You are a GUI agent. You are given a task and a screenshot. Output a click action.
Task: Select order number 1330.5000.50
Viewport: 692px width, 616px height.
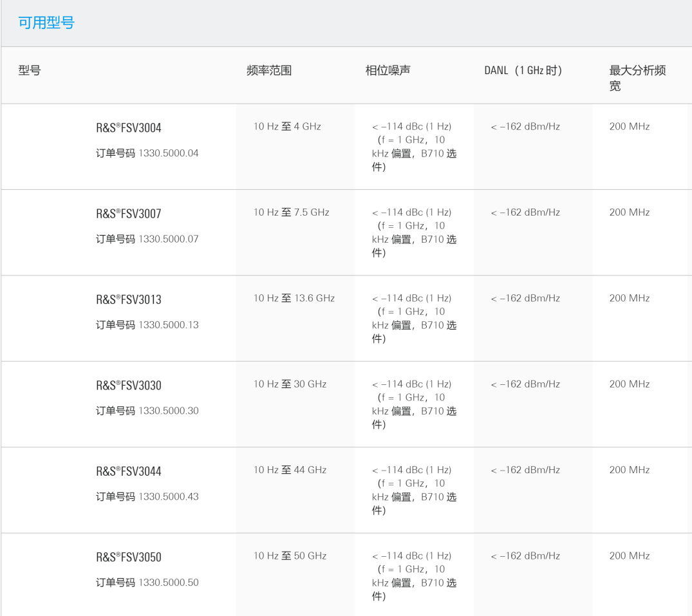click(169, 583)
